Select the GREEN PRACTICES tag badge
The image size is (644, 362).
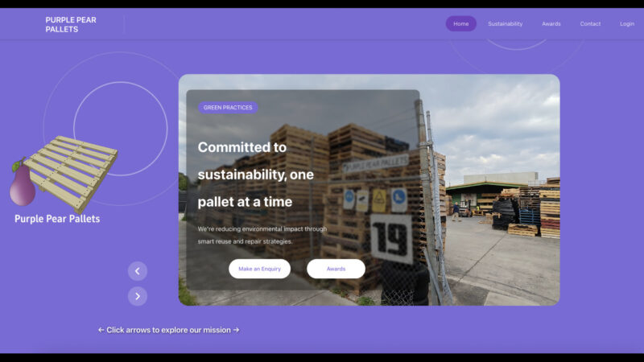(x=228, y=108)
